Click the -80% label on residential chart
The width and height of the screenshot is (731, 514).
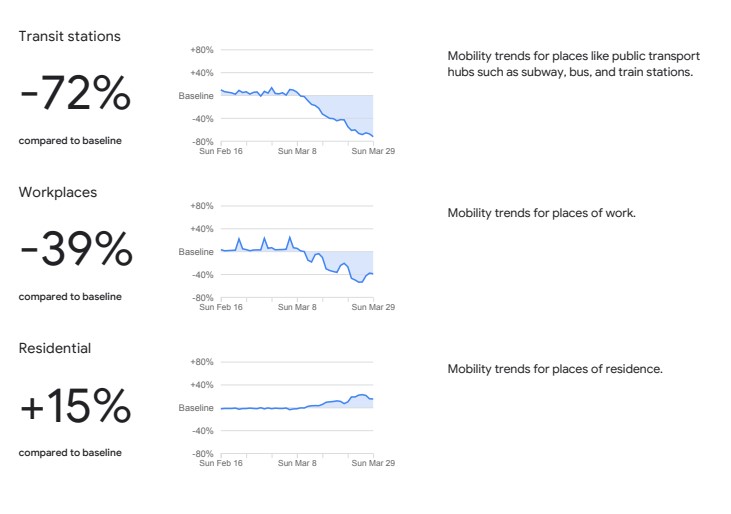click(201, 454)
